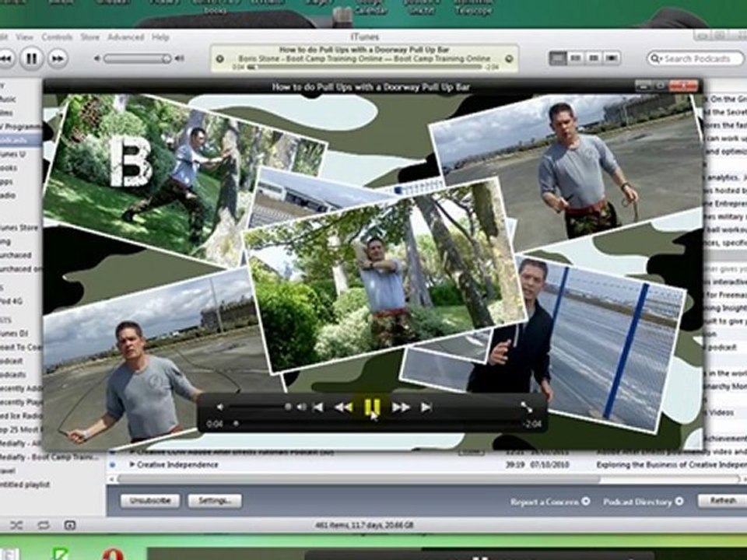747x560 pixels.
Task: Toggle repeat at bottom of iTunes
Action: pos(44,525)
